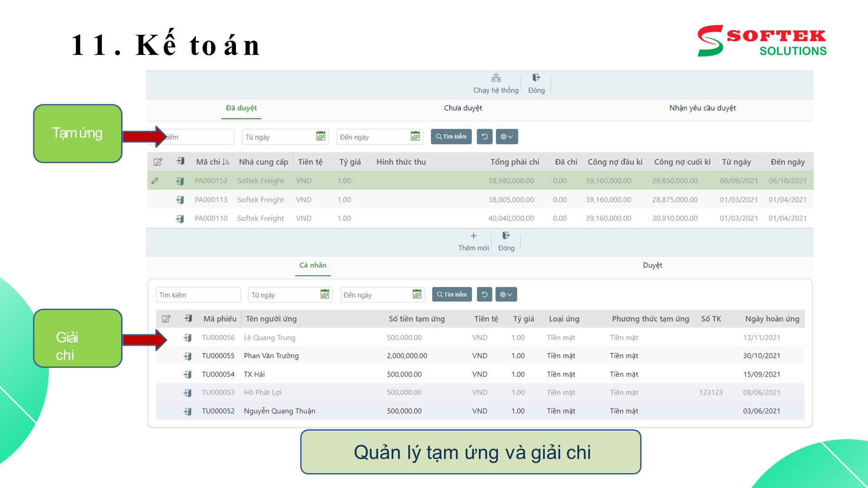Click the upper "Tìm kiếm" search button
Screen dimensions: 868x488
click(x=451, y=136)
